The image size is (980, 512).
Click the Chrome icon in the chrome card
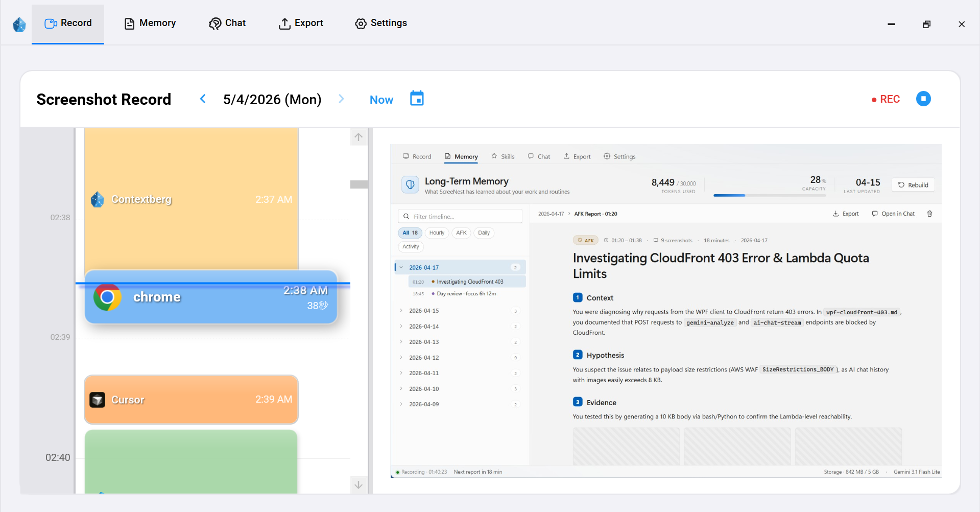point(107,297)
